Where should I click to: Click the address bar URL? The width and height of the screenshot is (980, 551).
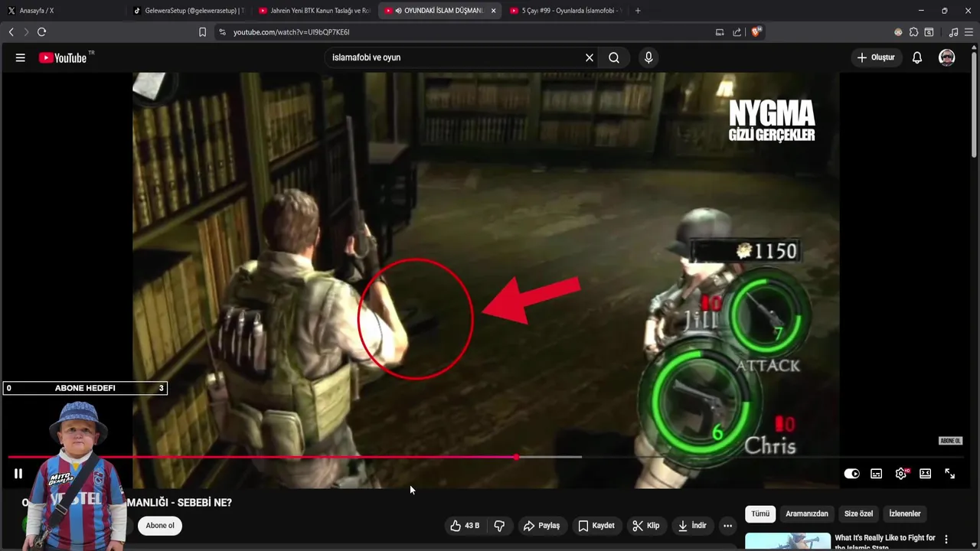pyautogui.click(x=292, y=32)
